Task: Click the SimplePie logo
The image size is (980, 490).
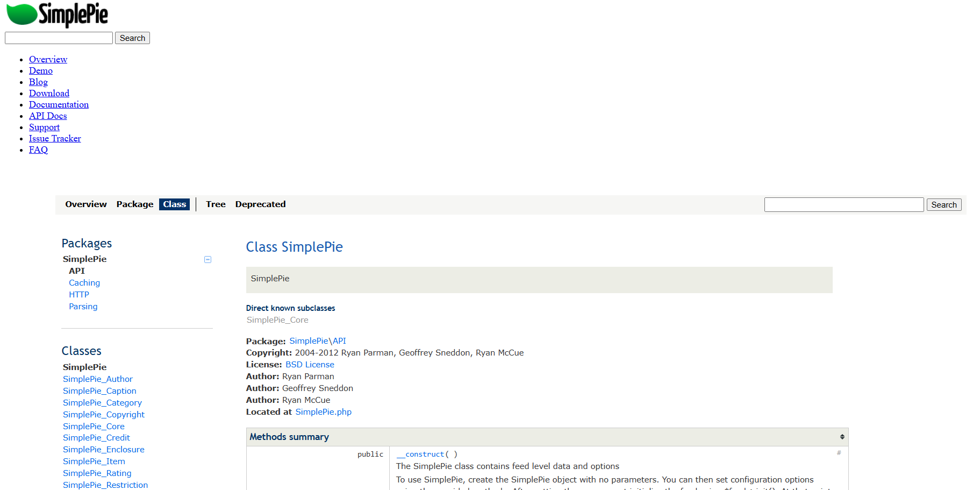Action: pyautogui.click(x=57, y=15)
